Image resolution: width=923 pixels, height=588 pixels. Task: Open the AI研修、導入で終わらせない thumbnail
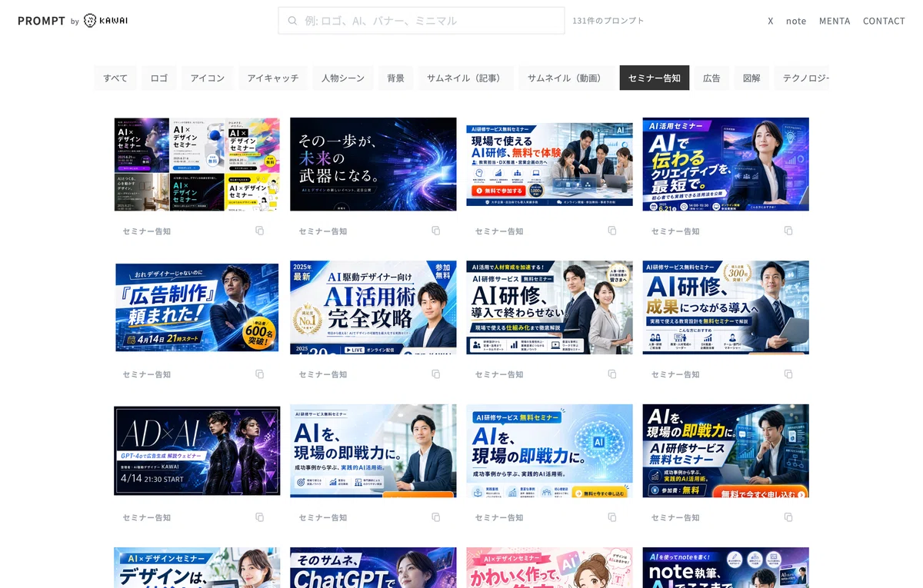coord(549,307)
